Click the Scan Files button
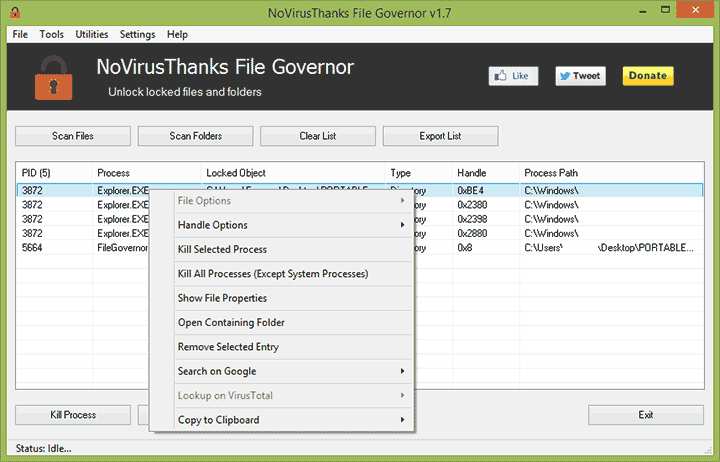The image size is (720, 462). click(73, 136)
